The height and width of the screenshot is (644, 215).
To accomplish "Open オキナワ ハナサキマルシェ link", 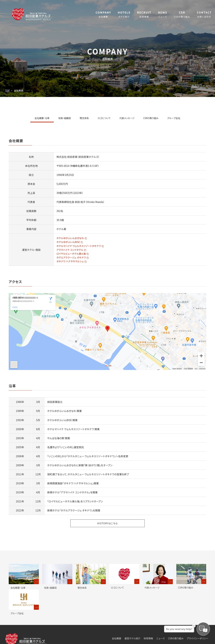I will (70, 261).
